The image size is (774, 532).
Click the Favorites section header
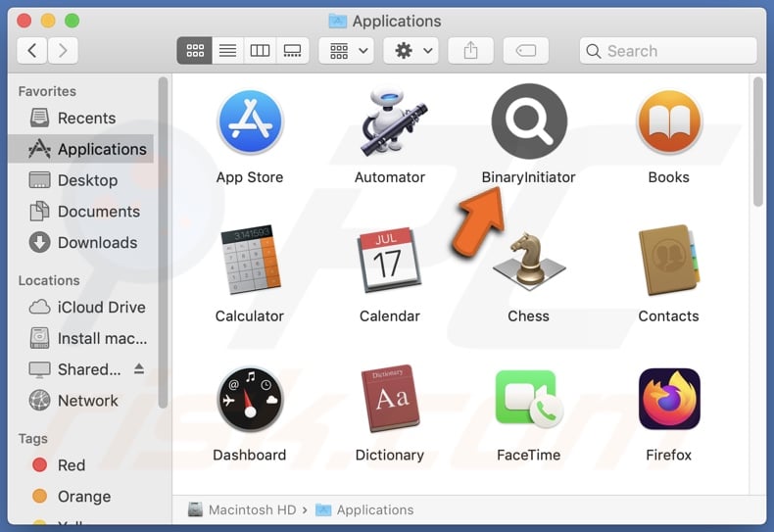click(x=47, y=91)
